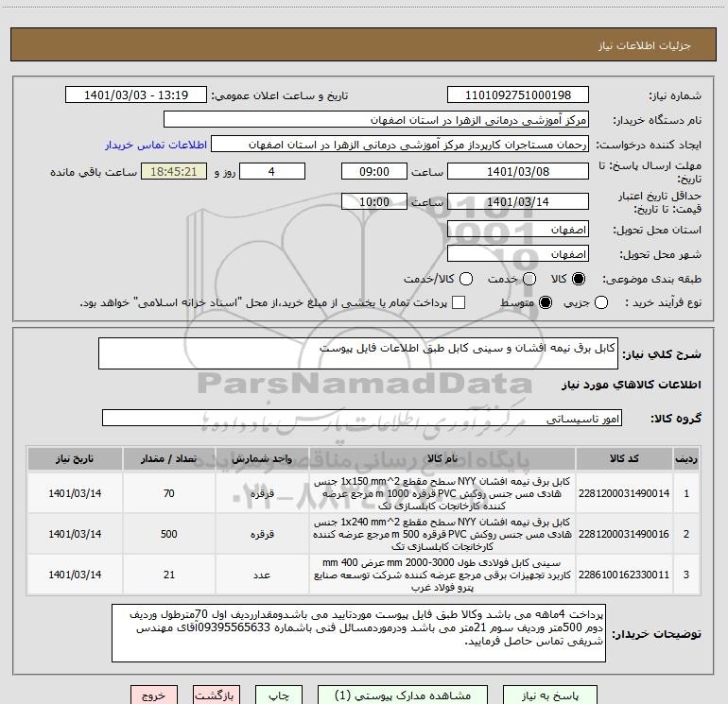Select the کالا/خدمت radio option
The image size is (728, 704).
tap(466, 279)
